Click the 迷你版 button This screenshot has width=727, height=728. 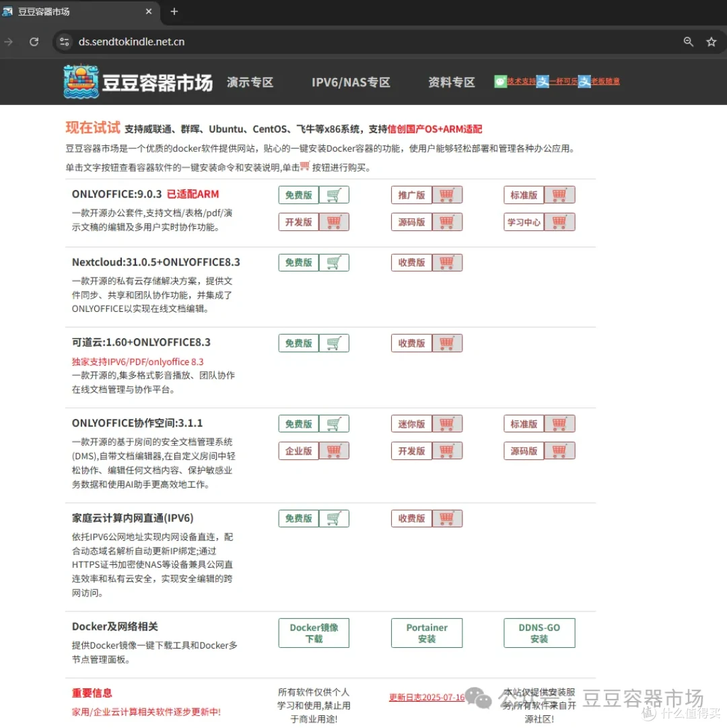tap(411, 424)
